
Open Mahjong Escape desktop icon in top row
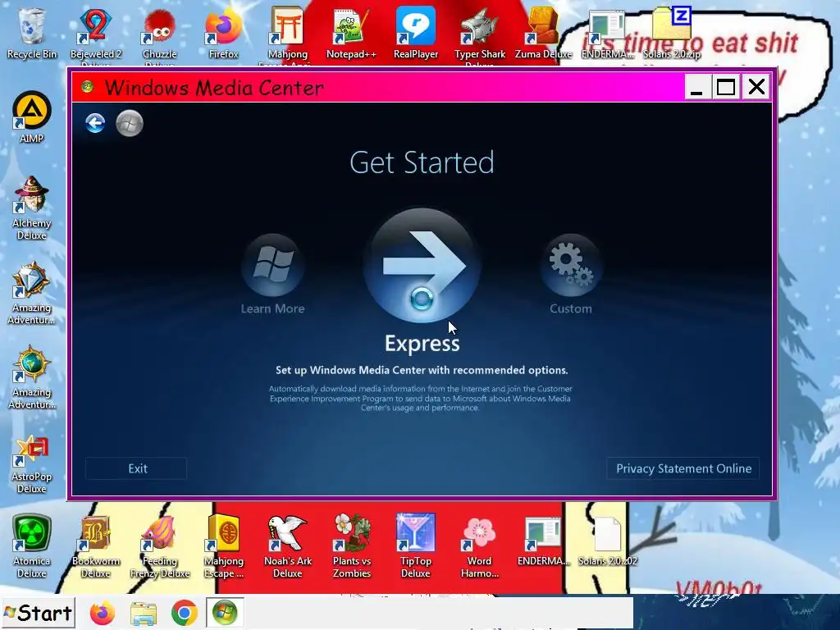(288, 34)
